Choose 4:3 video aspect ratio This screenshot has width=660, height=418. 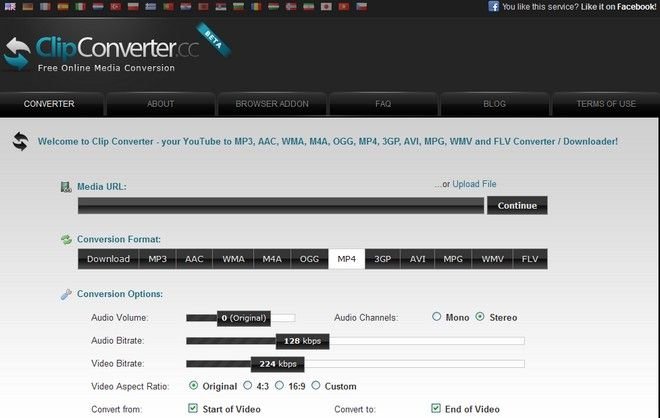248,385
